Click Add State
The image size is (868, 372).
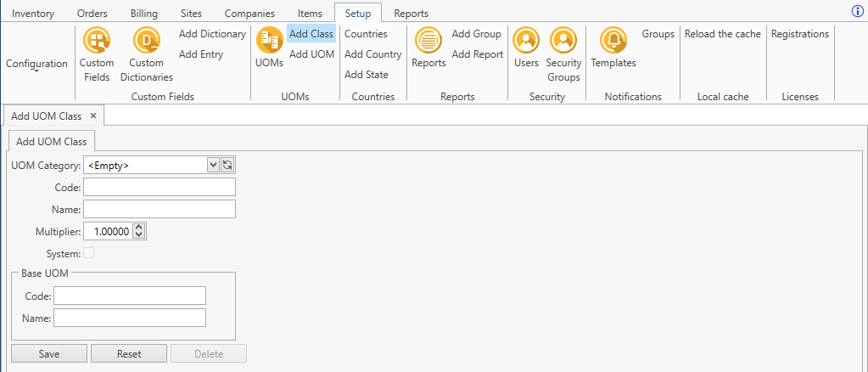tap(367, 75)
